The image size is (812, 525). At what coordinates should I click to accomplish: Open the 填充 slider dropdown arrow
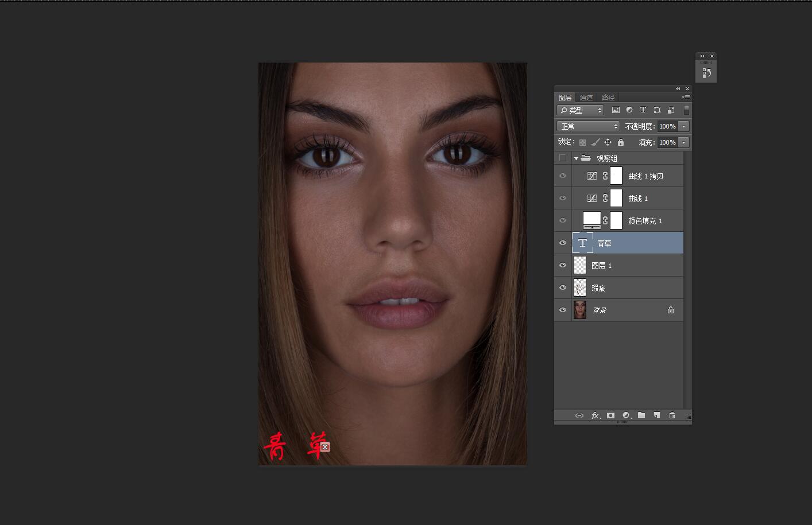683,142
